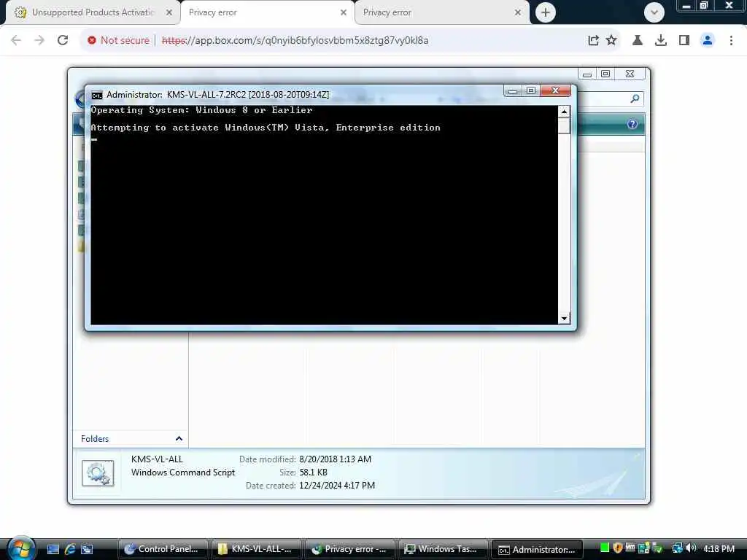Click the command prompt title bar icon
747x560 pixels.
coord(97,96)
